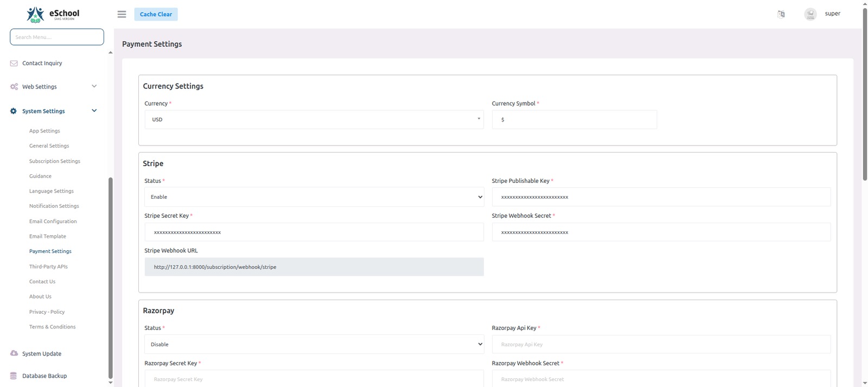Click the Contact Inquiry envelope icon
The height and width of the screenshot is (387, 868).
(x=14, y=64)
